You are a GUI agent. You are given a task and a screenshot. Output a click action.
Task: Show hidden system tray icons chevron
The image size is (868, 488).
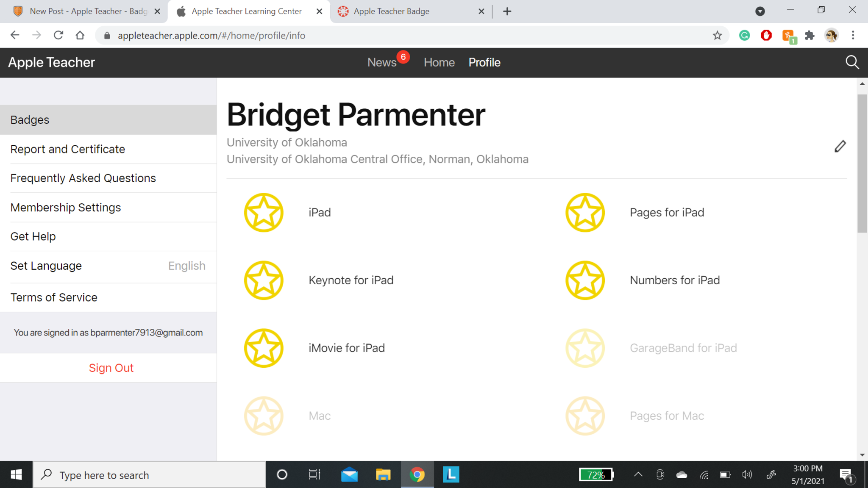[638, 474]
